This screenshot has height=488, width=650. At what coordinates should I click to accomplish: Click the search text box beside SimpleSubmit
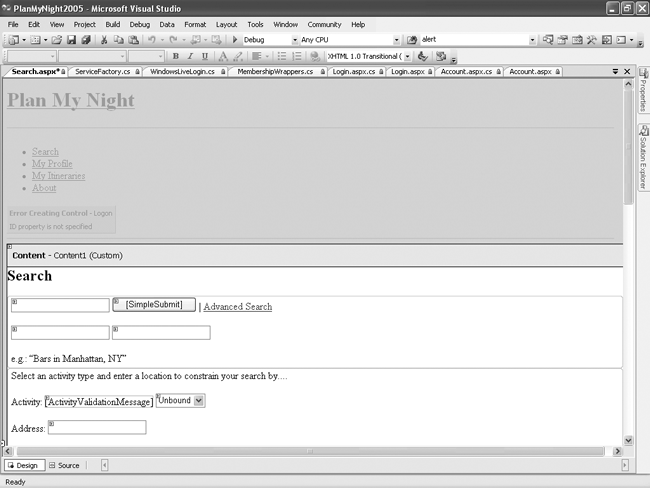pos(61,305)
